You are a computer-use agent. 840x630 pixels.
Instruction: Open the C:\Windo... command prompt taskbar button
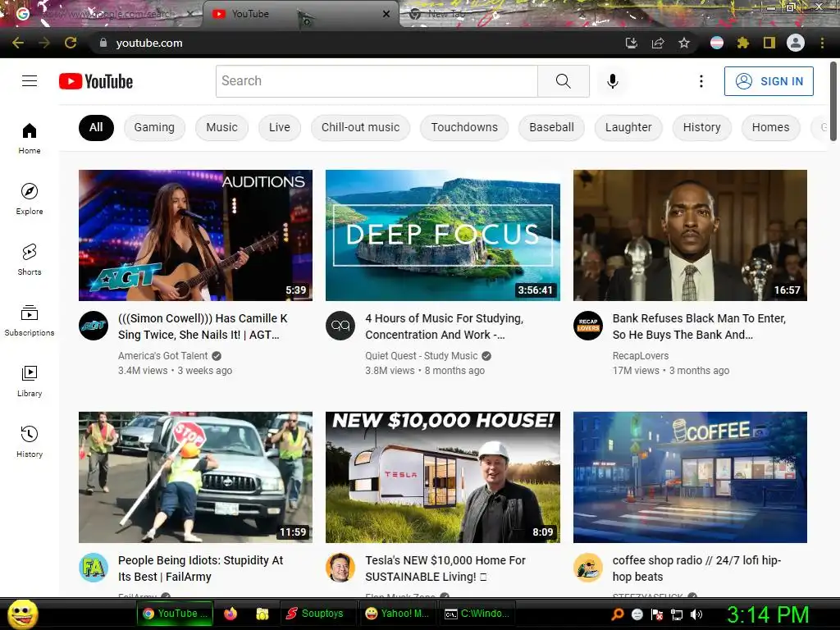477,614
